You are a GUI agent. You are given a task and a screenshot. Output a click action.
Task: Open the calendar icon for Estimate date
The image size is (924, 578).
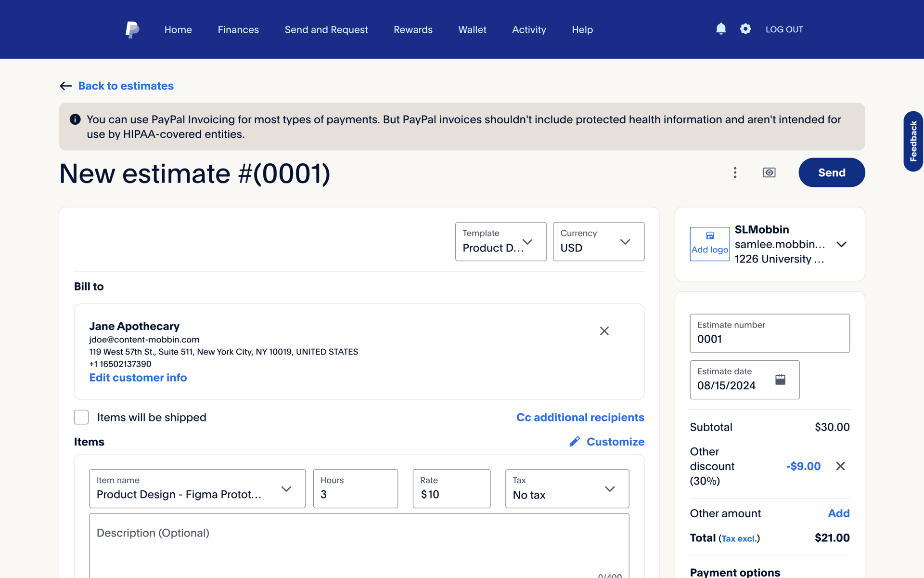[780, 380]
